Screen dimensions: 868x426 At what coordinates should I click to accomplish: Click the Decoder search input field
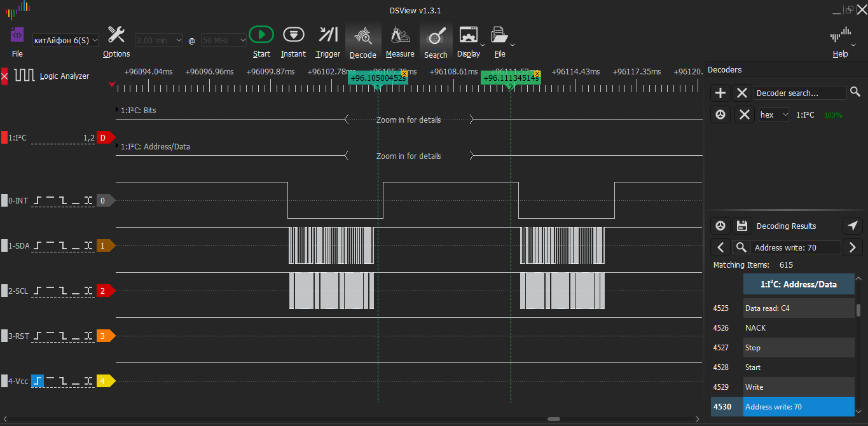(800, 93)
